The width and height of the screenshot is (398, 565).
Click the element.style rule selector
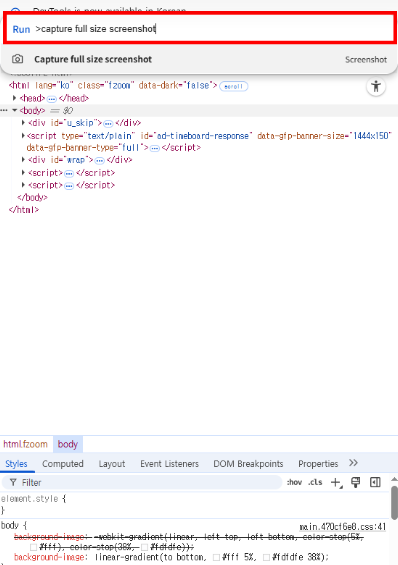coord(30,499)
